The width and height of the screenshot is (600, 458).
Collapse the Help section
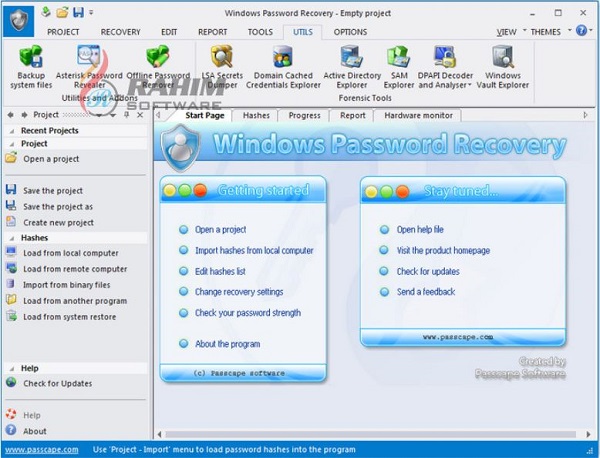tap(12, 369)
